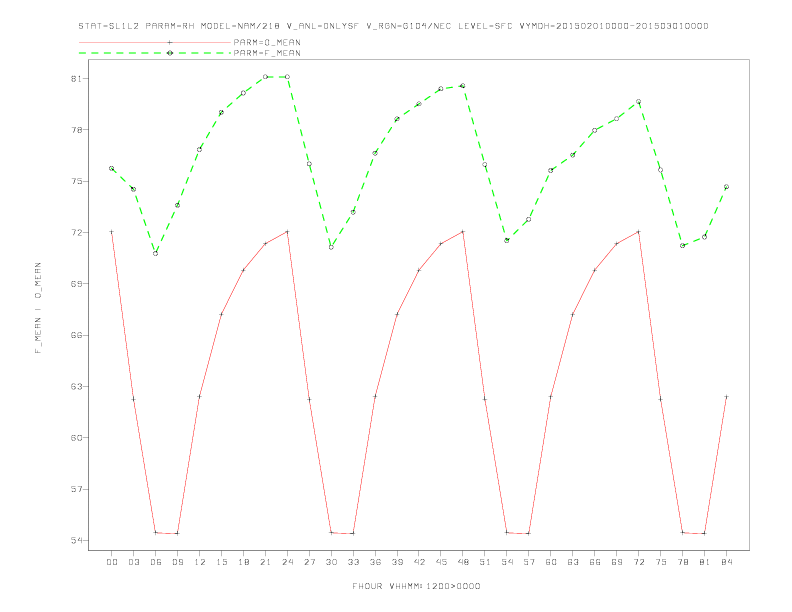Image resolution: width=792 pixels, height=612 pixels.
Task: Select the red O_MEAN data point at hour 00
Action: point(112,232)
